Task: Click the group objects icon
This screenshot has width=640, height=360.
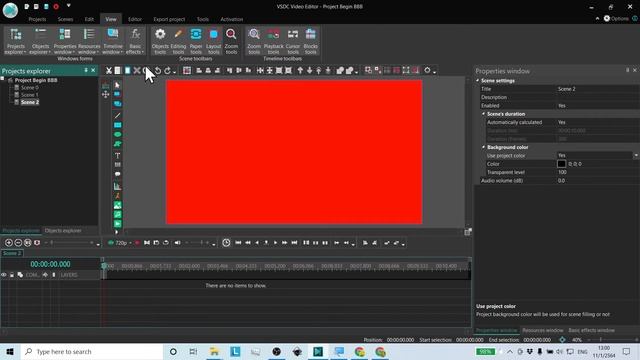Action: pyautogui.click(x=340, y=71)
